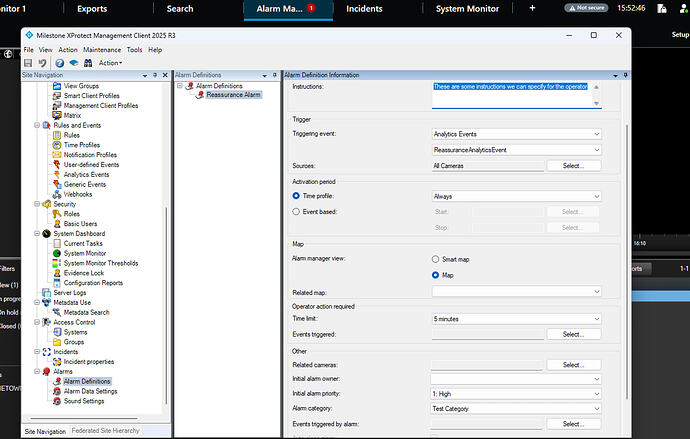The width and height of the screenshot is (690, 439).
Task: Click the System Monitor tree icon
Action: coord(57,253)
